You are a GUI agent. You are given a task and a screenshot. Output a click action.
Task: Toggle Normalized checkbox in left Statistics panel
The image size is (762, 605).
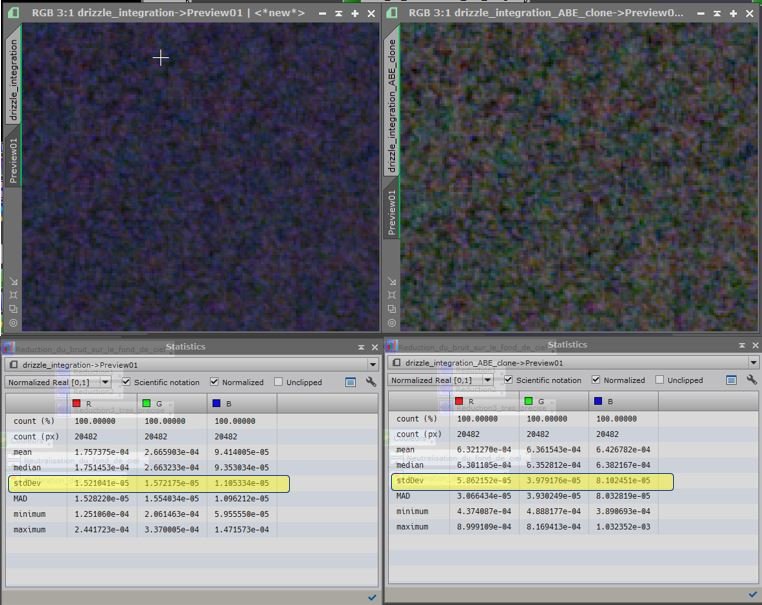214,382
